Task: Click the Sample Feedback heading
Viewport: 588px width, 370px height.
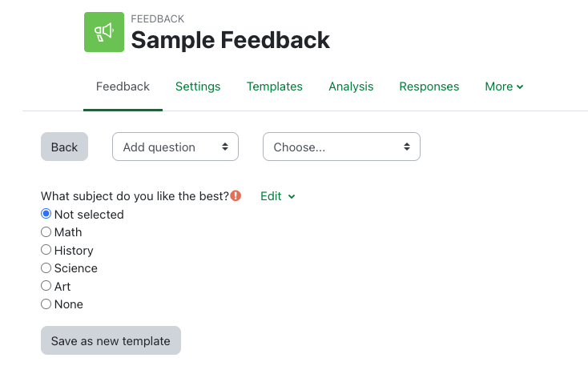Action: (231, 39)
